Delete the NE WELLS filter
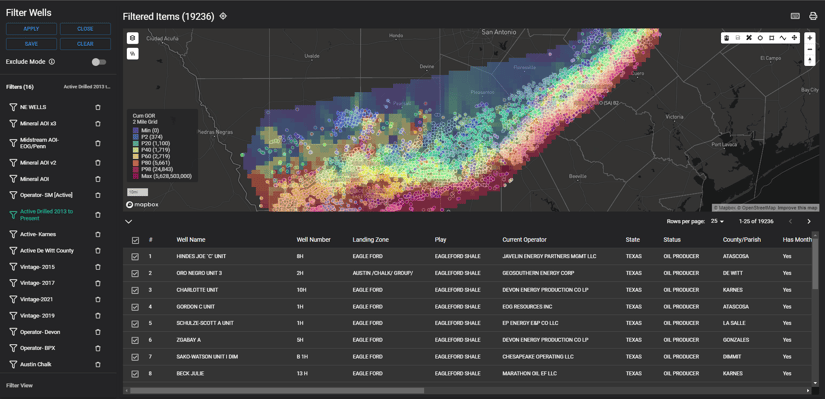825x399 pixels. [98, 107]
